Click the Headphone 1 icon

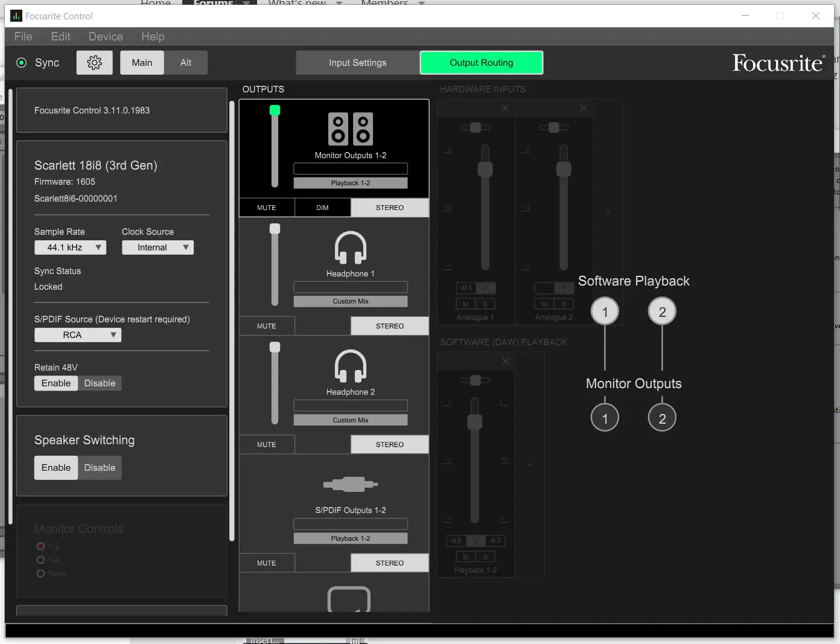coord(351,248)
